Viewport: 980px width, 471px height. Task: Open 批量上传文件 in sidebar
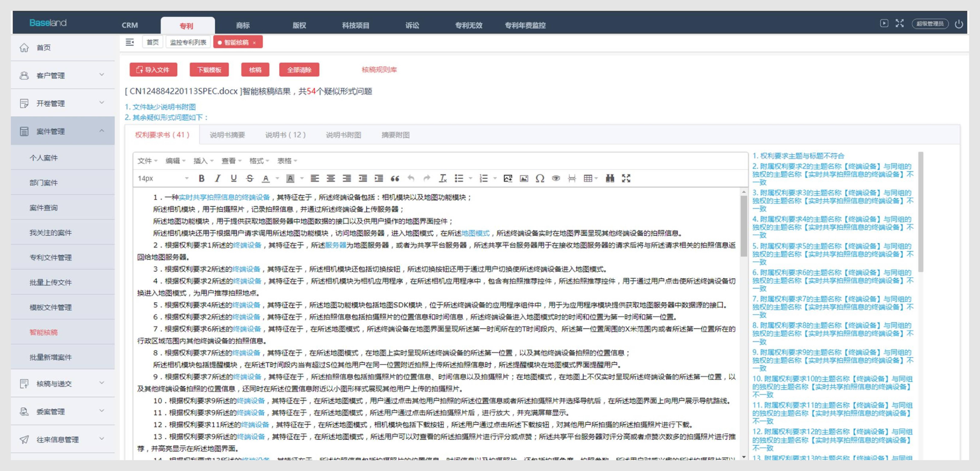(63, 282)
